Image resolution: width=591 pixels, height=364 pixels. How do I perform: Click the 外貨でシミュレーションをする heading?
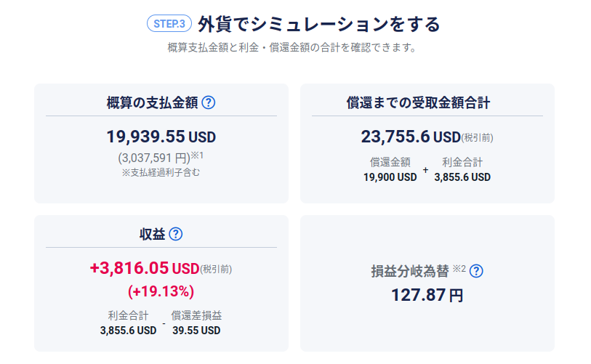(x=318, y=24)
